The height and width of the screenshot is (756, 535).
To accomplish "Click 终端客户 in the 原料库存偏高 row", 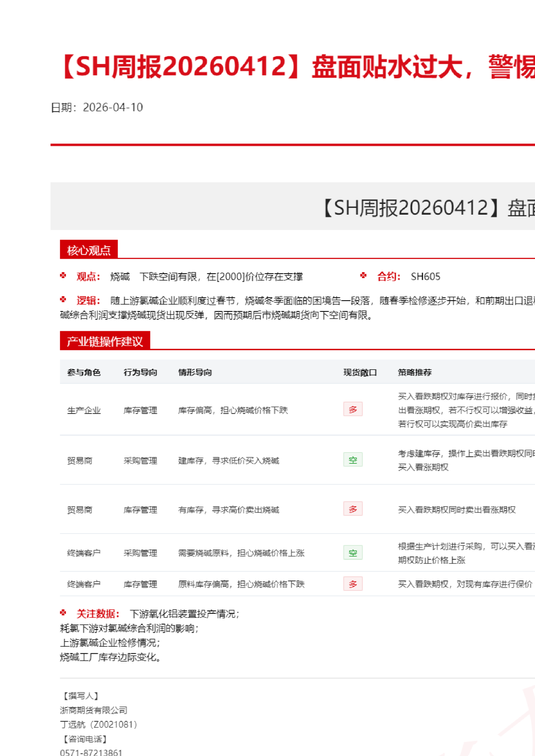I will [x=84, y=584].
